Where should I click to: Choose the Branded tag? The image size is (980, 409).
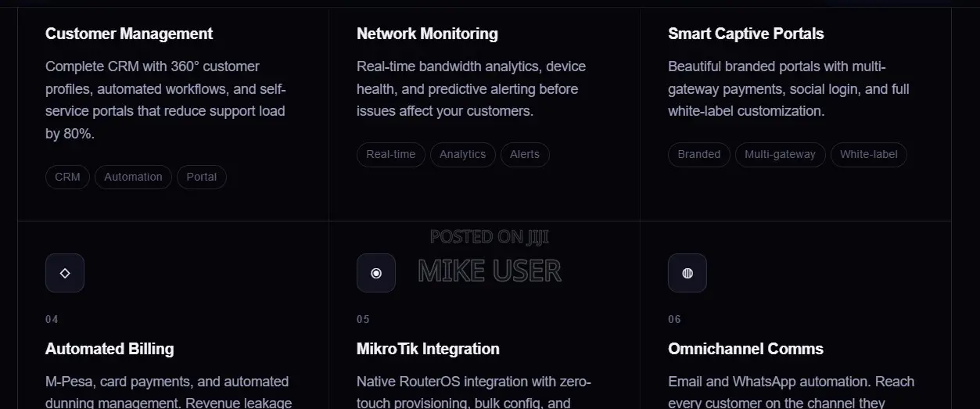tap(699, 154)
